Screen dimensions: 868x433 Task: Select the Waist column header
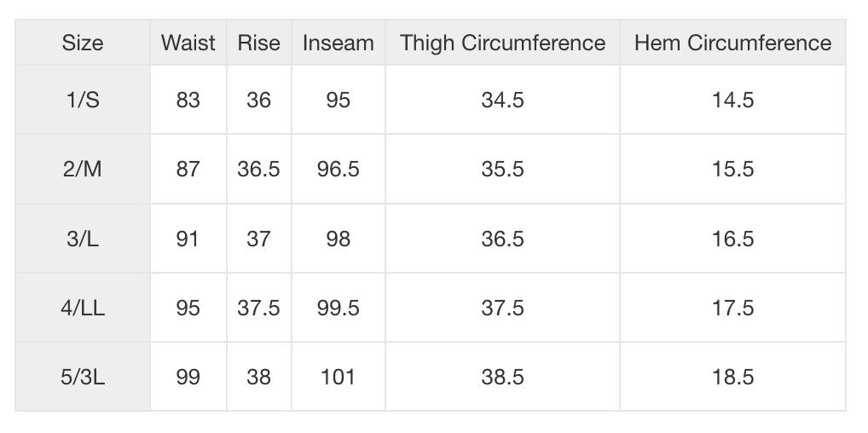click(188, 43)
